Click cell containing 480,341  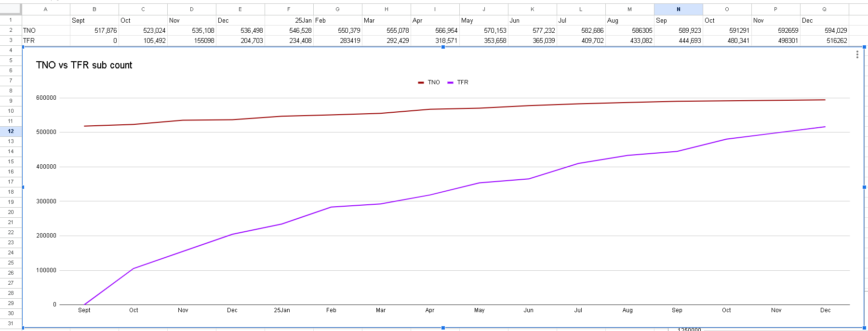[x=727, y=40]
